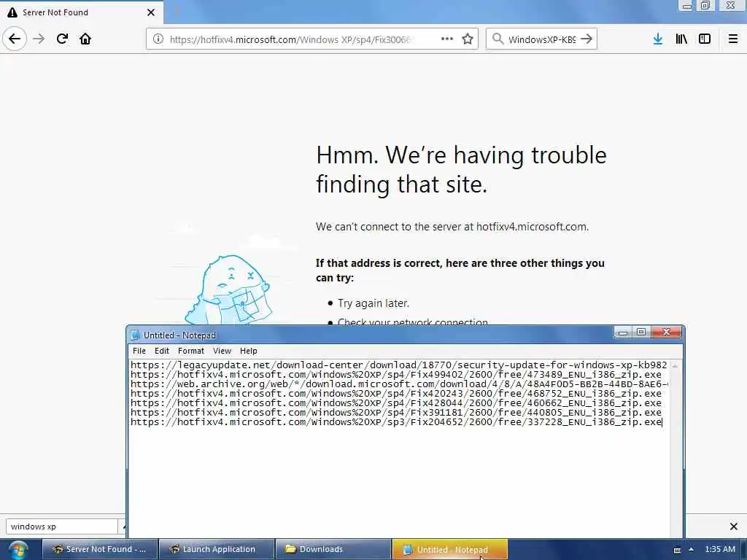Click the forward navigation arrow
The width and height of the screenshot is (747, 560).
click(39, 39)
